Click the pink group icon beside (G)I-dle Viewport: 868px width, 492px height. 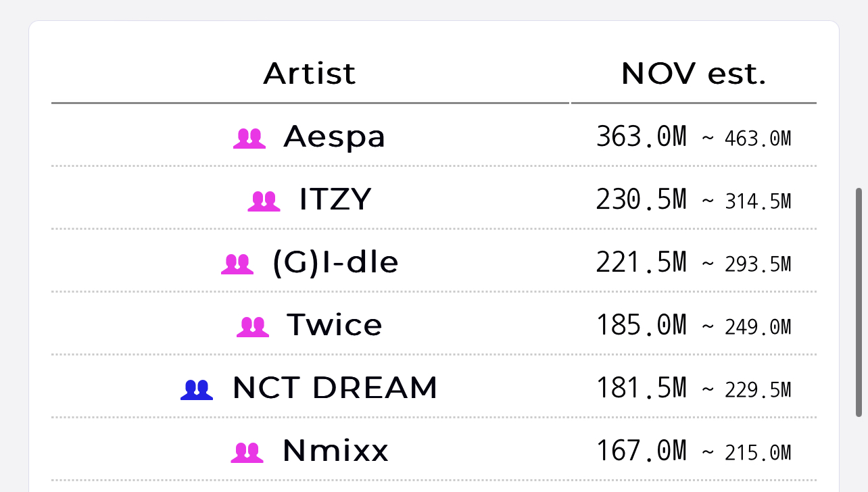tap(237, 264)
